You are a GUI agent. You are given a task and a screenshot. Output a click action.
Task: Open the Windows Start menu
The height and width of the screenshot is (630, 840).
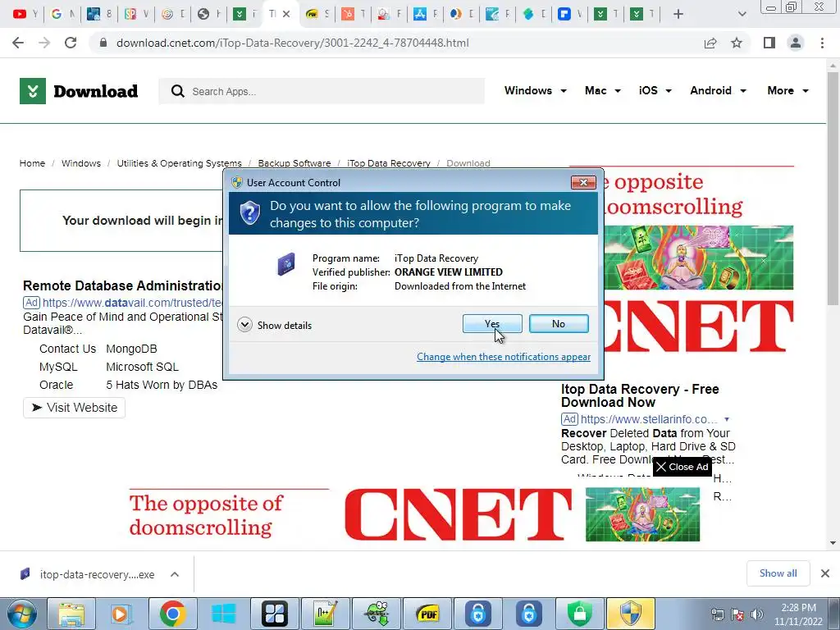coord(21,614)
